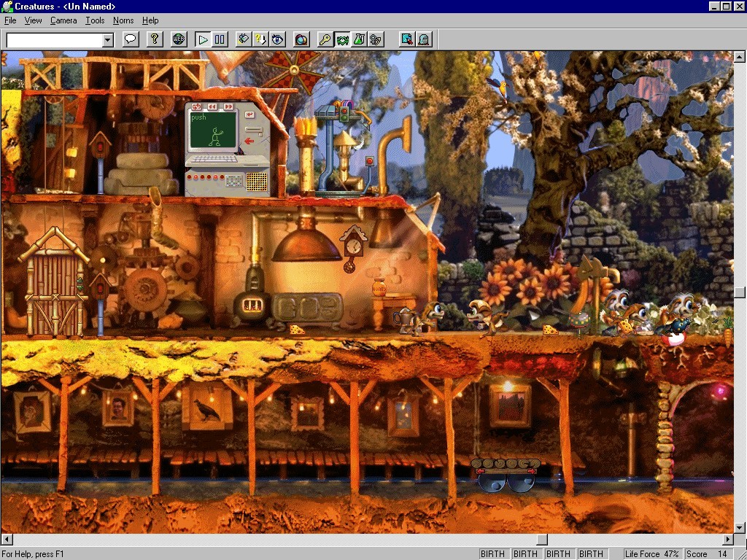The image size is (747, 560).
Task: Click the honey jar on the table
Action: coord(379,287)
